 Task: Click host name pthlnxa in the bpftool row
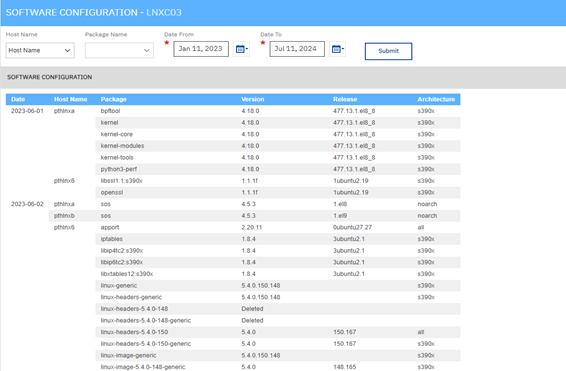64,111
